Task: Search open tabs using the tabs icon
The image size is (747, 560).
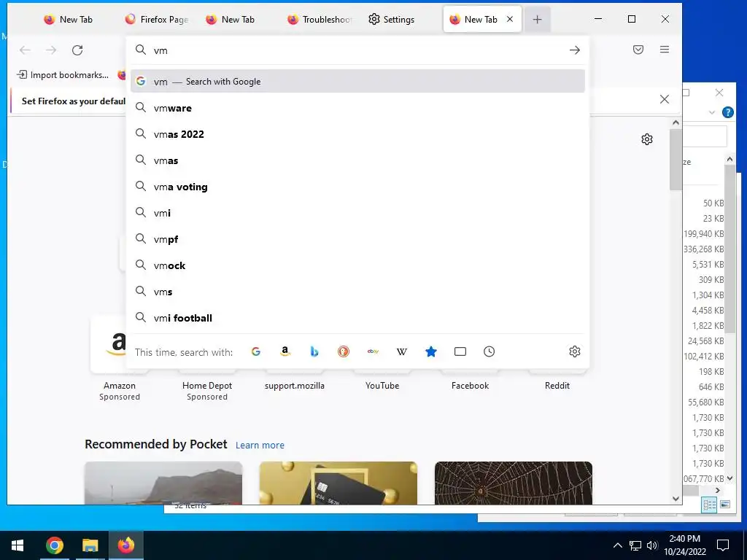Action: tap(460, 352)
